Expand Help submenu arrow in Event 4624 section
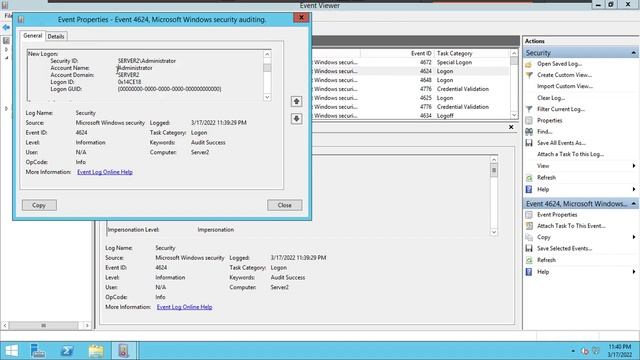640x360 pixels. pyautogui.click(x=634, y=272)
